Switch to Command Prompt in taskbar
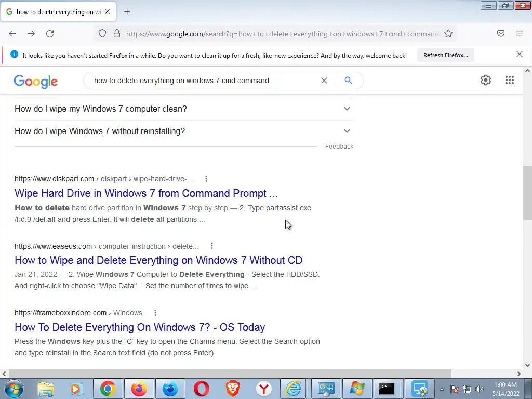 pos(387,389)
